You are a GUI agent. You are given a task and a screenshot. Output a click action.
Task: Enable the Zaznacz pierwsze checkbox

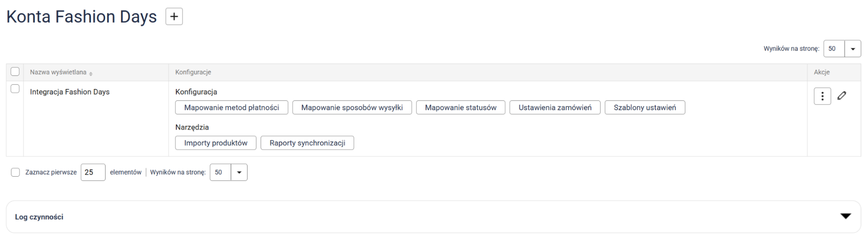tap(15, 172)
